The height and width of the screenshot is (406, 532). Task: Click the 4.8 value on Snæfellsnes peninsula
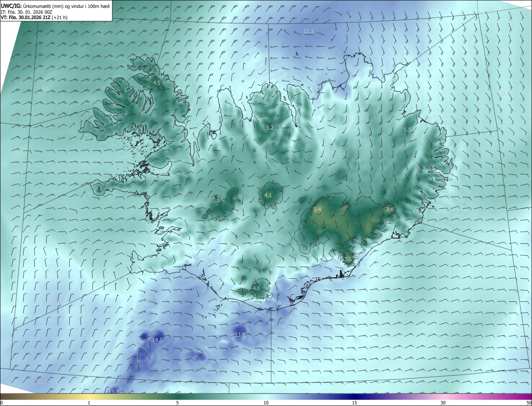tap(99, 189)
